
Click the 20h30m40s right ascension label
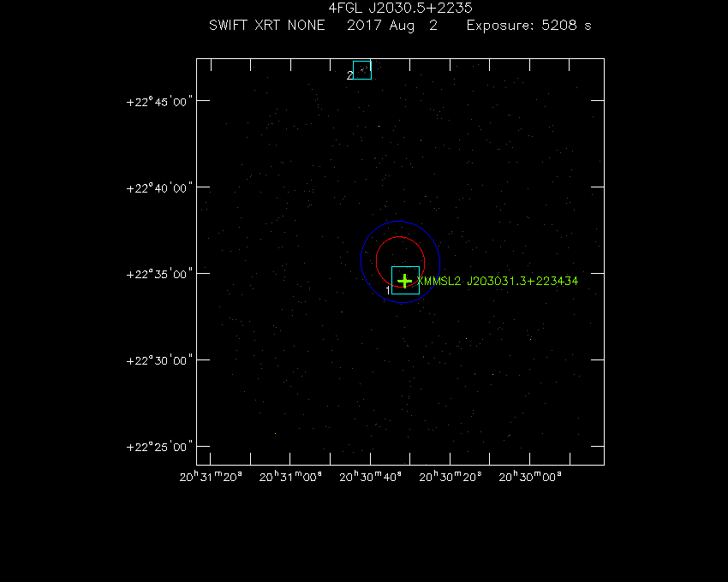371,477
